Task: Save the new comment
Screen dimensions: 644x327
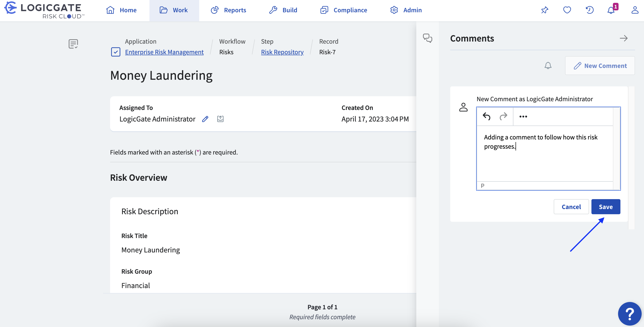Action: click(606, 207)
